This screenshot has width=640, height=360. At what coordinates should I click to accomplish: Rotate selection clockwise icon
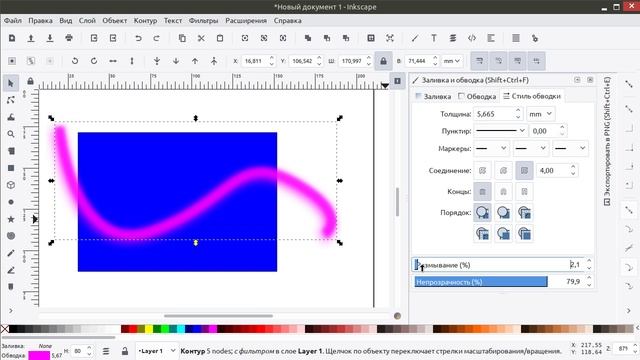click(x=94, y=61)
